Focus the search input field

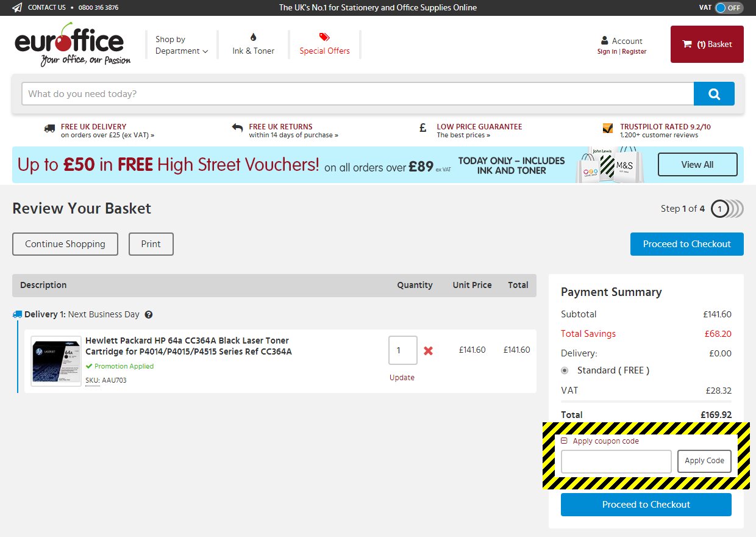tap(358, 94)
